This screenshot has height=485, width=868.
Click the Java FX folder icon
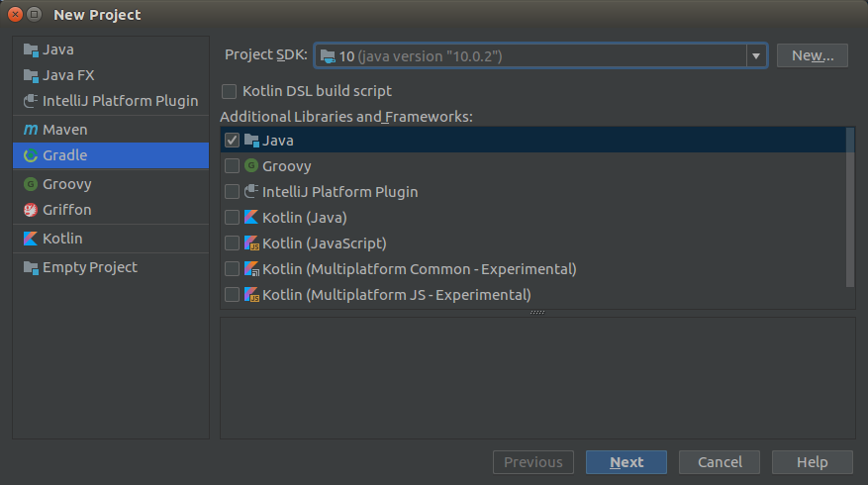[31, 75]
